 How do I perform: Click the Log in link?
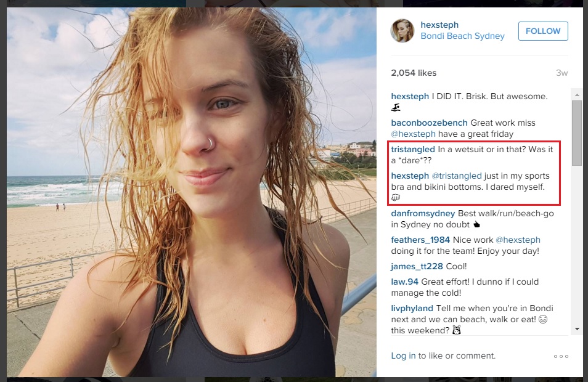point(403,356)
